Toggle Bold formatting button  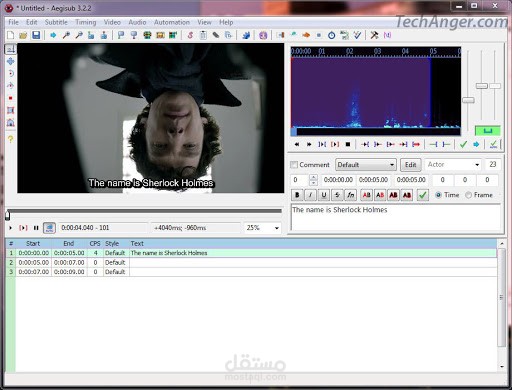click(x=297, y=195)
